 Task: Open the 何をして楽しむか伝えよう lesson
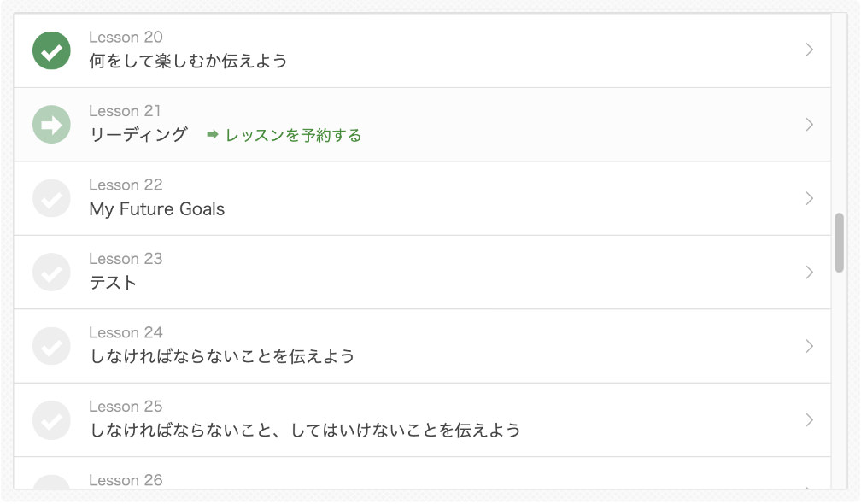(x=188, y=62)
